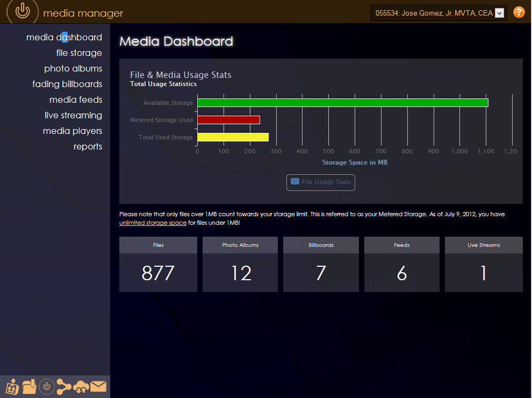
Task: Click the power icon in the top-left circle
Action: tap(22, 11)
